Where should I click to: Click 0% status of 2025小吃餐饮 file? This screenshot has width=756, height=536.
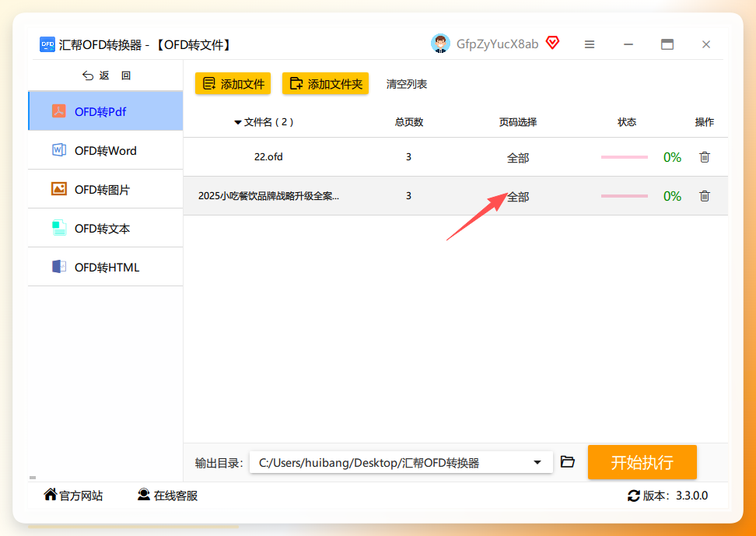672,196
